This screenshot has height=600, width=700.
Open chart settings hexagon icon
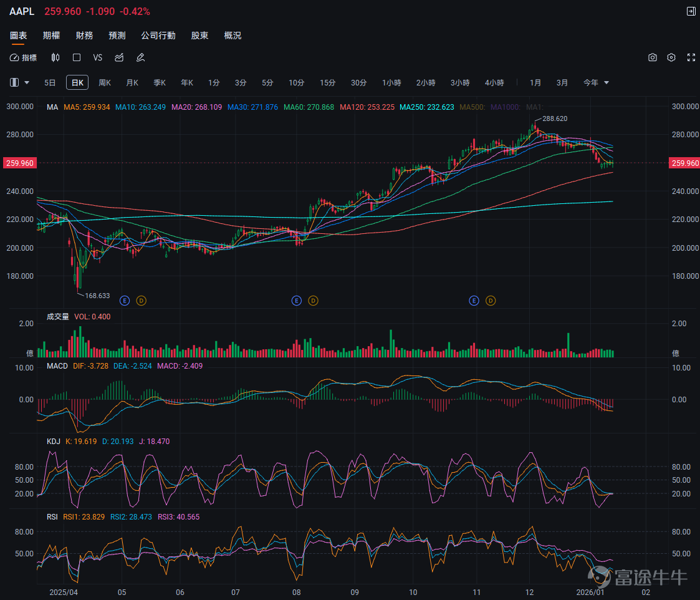(x=671, y=57)
